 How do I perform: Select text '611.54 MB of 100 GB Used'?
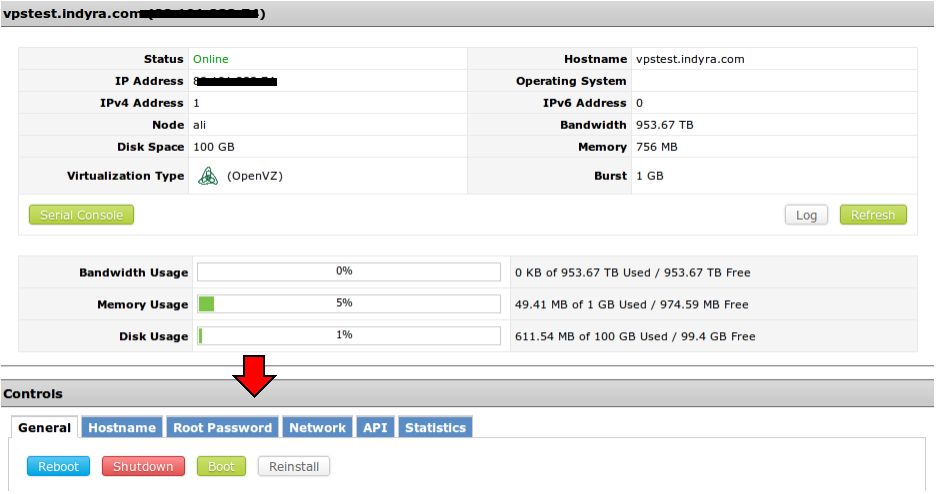click(x=591, y=336)
